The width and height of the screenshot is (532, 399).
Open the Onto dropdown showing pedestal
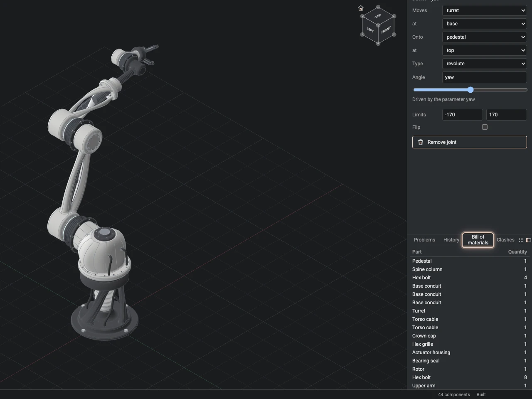[x=485, y=37]
